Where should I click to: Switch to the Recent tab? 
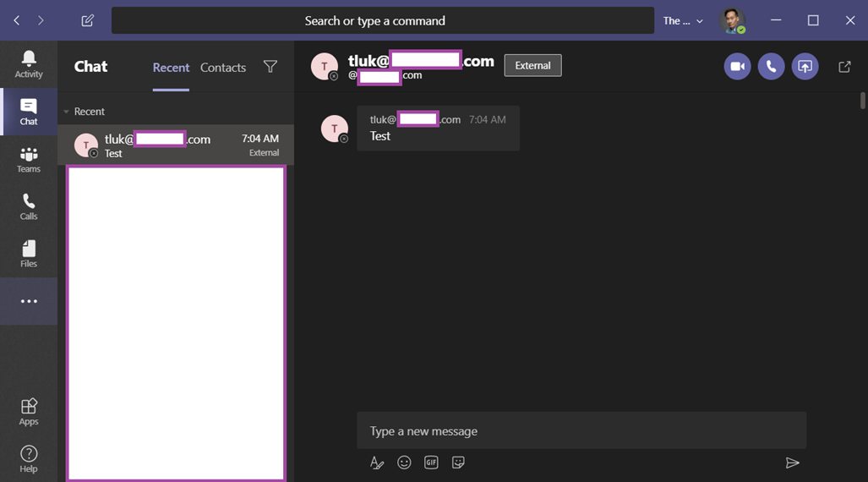(x=171, y=68)
